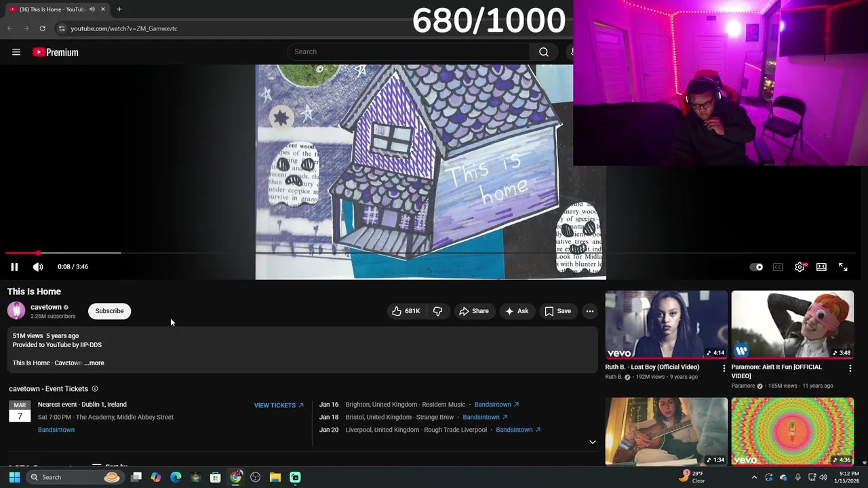Viewport: 868px width, 488px height.
Task: Open Paramore Ain't It Fun thumbnail
Action: click(x=792, y=325)
